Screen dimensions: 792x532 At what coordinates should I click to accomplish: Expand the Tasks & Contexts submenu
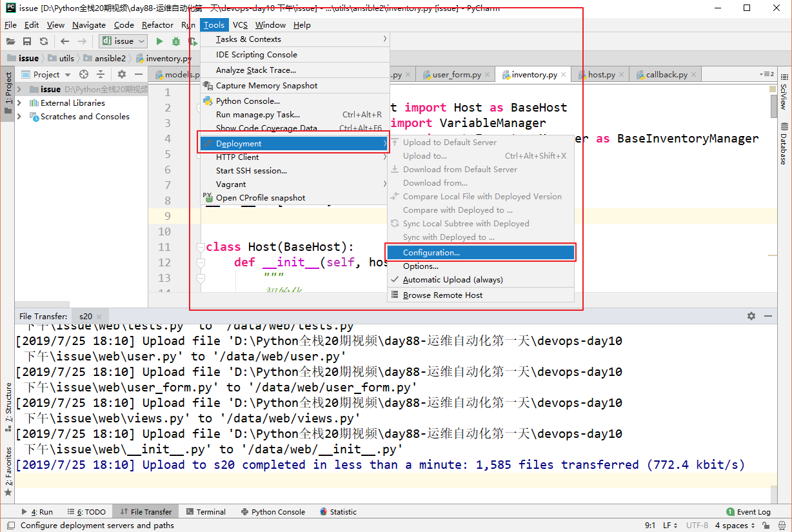pos(295,39)
